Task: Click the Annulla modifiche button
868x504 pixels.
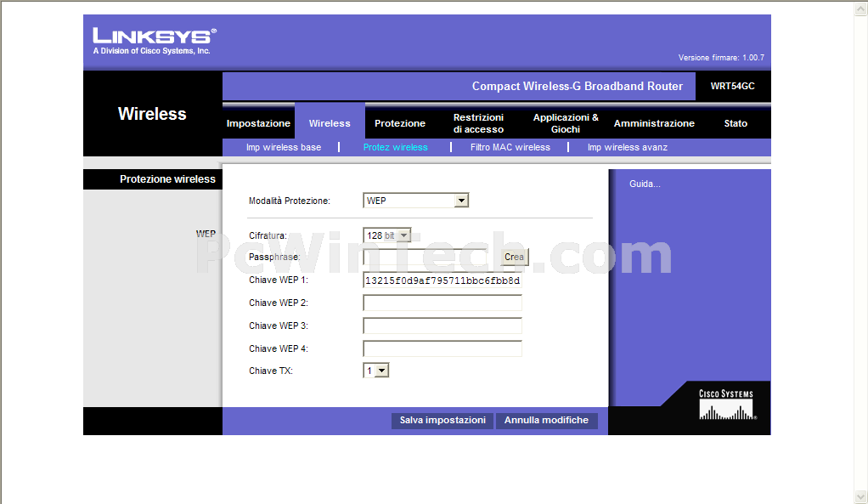Action: point(546,421)
